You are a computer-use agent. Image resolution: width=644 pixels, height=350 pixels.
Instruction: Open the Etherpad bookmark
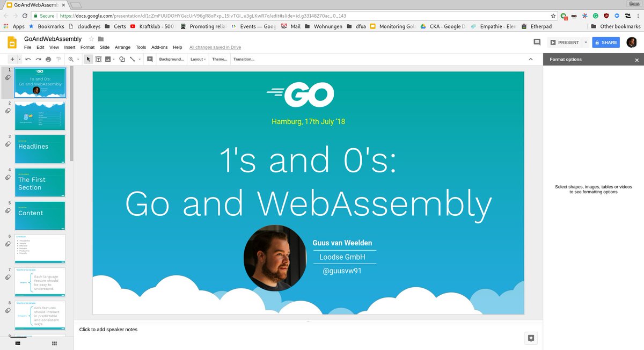pyautogui.click(x=536, y=26)
